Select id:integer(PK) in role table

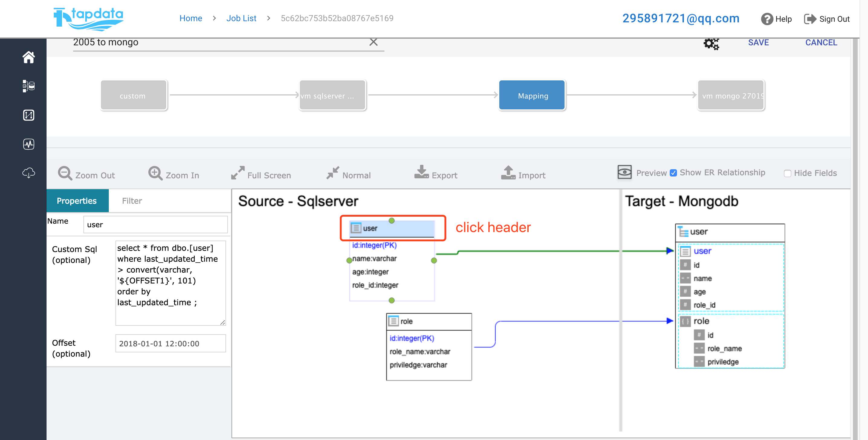click(x=412, y=338)
